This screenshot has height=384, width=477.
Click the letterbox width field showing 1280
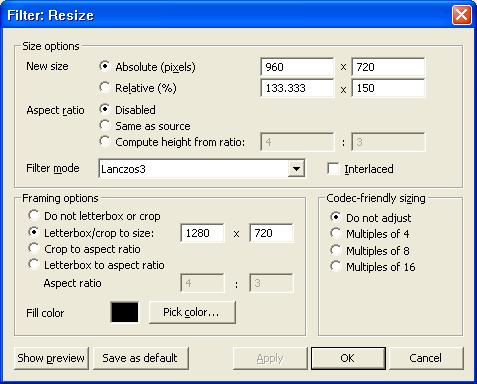pyautogui.click(x=203, y=233)
